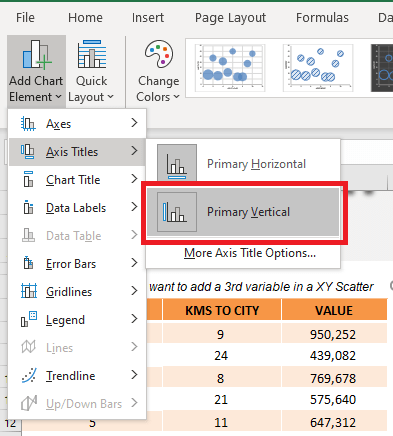Choose the Primary Vertical axis title icon

click(x=177, y=212)
